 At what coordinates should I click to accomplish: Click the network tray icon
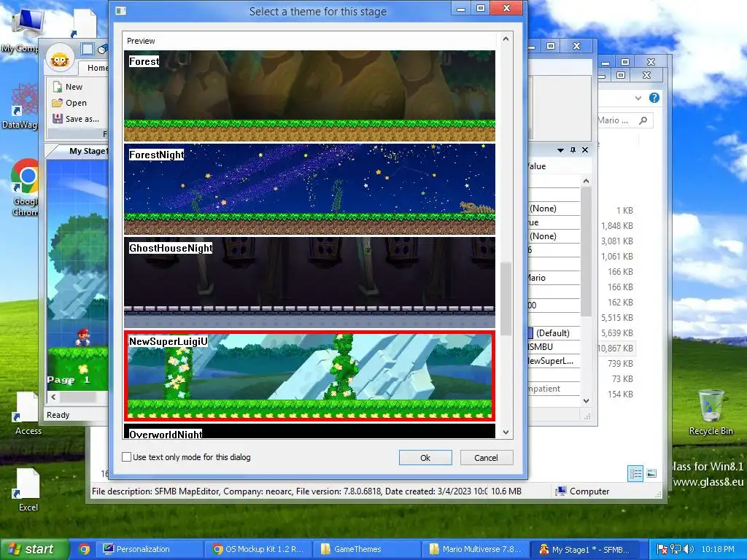[675, 549]
